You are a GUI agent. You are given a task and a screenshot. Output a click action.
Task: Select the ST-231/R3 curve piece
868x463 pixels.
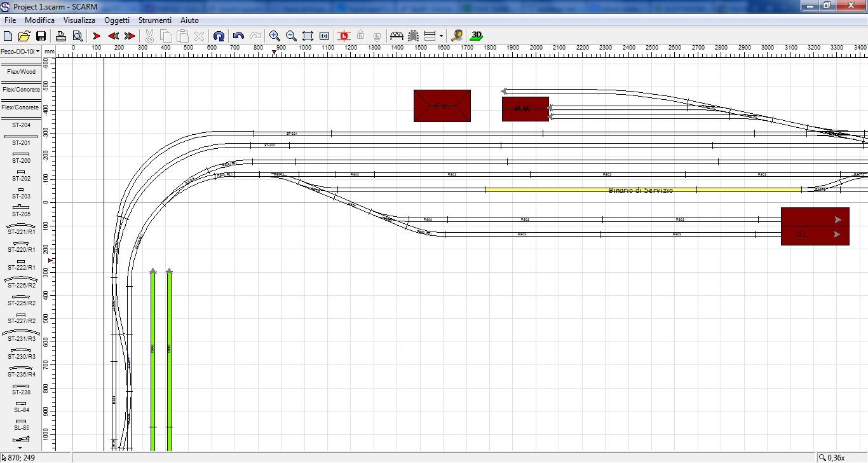tap(21, 336)
